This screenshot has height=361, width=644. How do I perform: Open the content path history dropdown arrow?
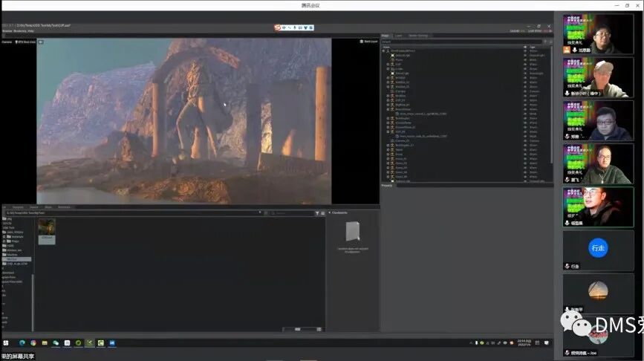tap(259, 212)
